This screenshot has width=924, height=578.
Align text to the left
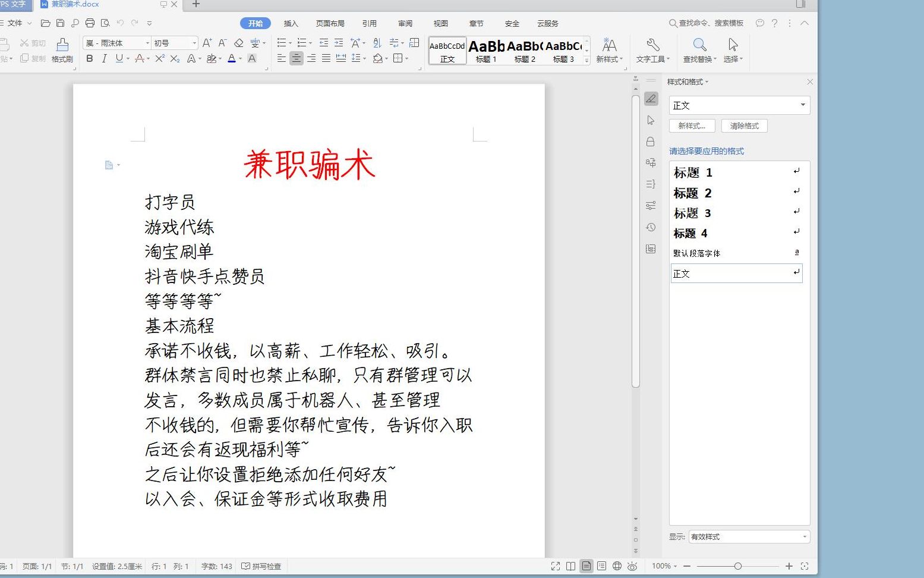click(282, 58)
